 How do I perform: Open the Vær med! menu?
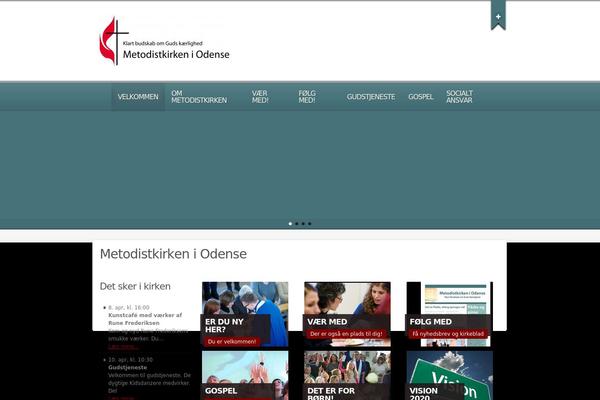tap(260, 97)
